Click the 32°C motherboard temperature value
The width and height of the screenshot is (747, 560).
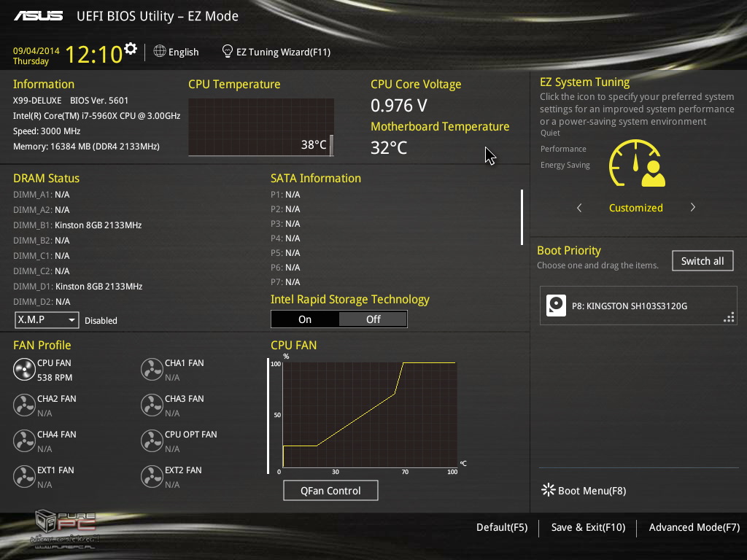click(389, 147)
